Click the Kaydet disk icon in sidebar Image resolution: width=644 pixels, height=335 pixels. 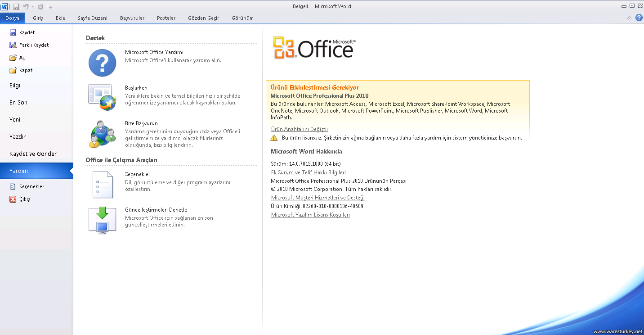pyautogui.click(x=13, y=32)
